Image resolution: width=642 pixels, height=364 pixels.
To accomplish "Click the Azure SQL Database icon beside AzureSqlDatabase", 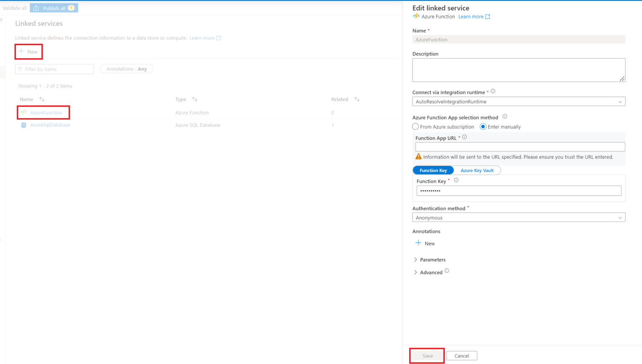I will click(23, 125).
